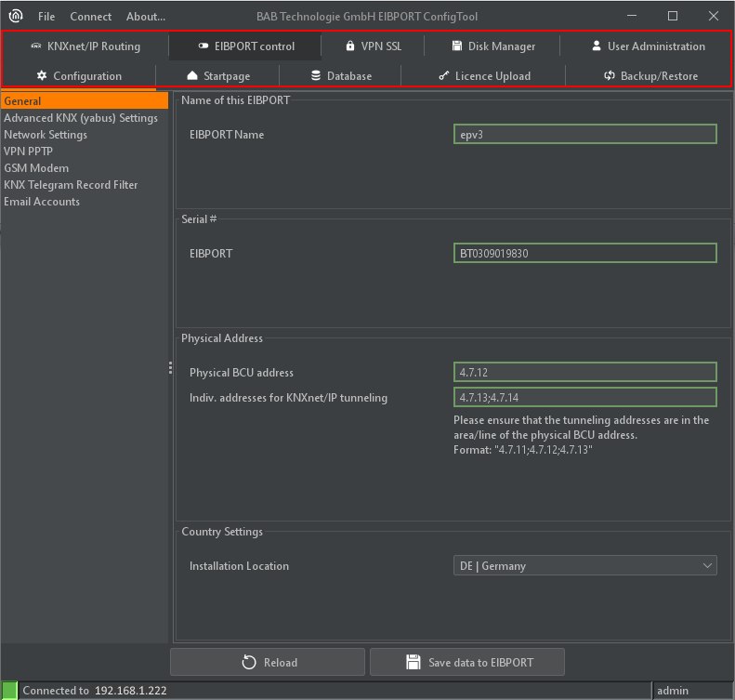Open the Installation Location dropdown

pyautogui.click(x=584, y=566)
